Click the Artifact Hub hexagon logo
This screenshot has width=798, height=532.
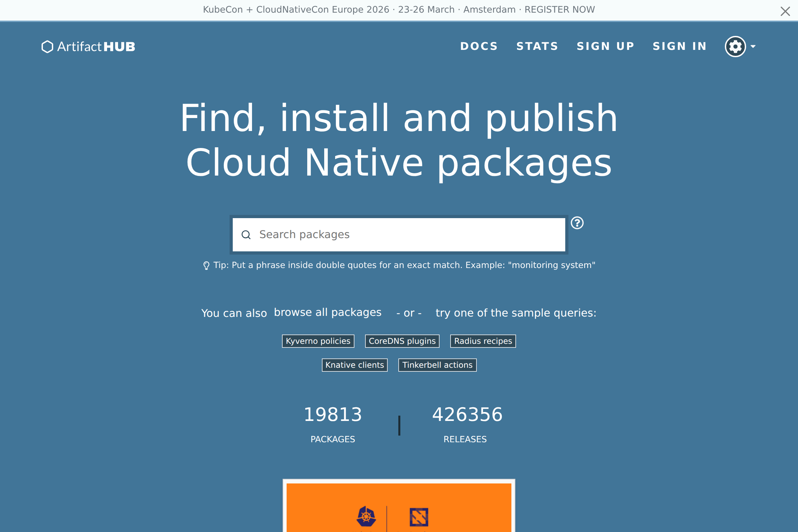47,47
